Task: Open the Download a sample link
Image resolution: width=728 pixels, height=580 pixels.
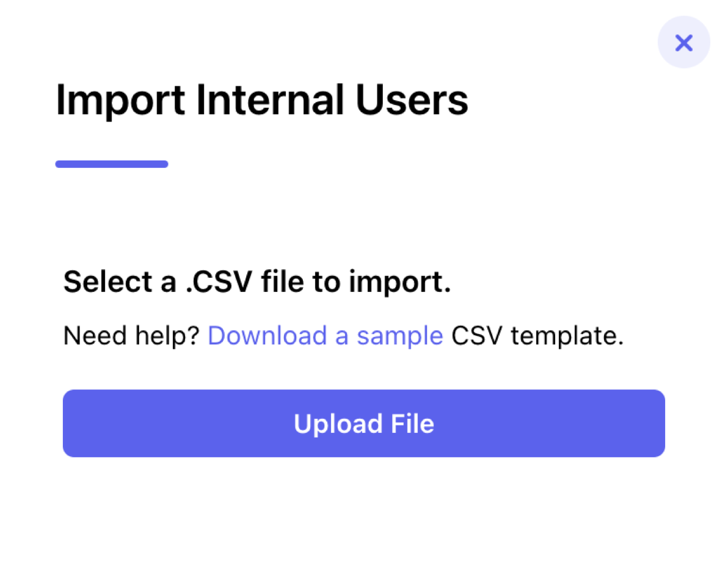Action: (325, 335)
